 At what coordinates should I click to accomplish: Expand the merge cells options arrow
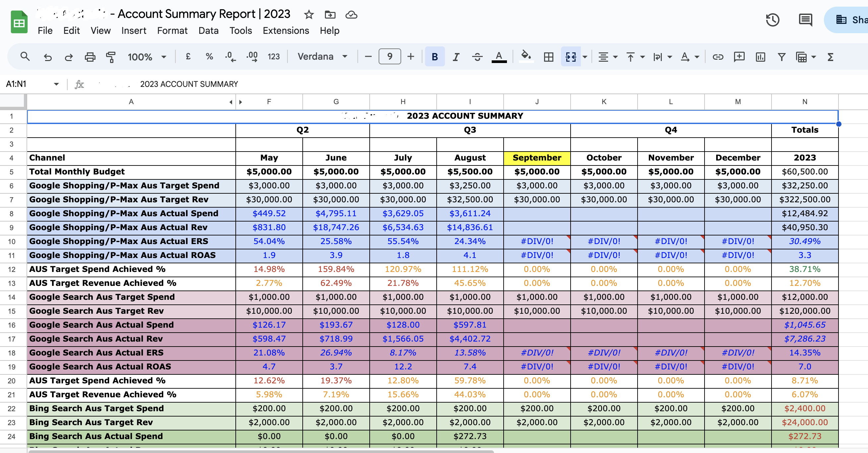[585, 57]
